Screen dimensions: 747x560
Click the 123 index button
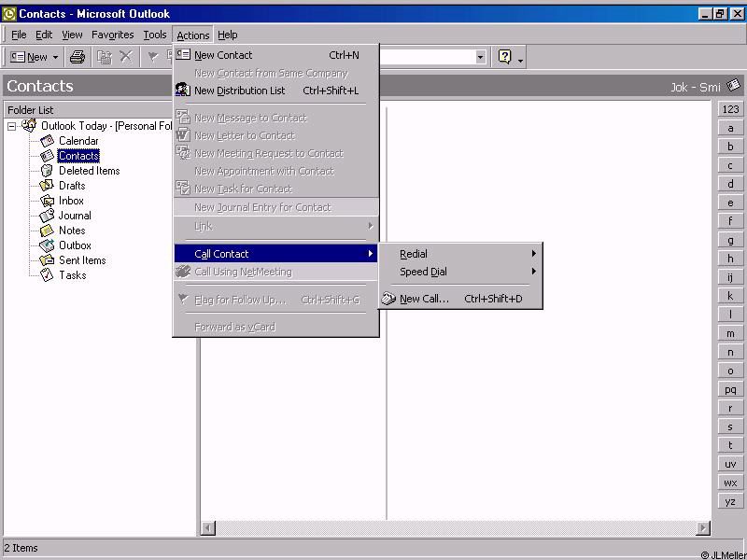tap(730, 109)
